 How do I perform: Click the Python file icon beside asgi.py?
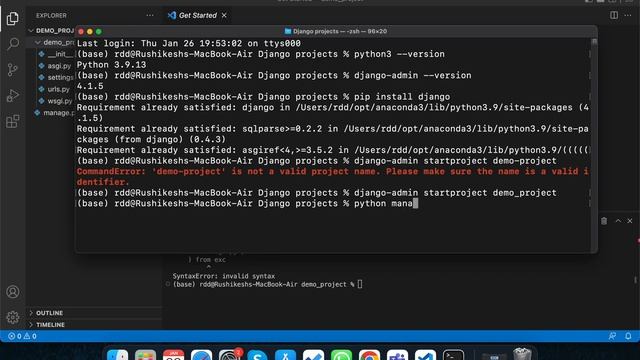[x=42, y=65]
